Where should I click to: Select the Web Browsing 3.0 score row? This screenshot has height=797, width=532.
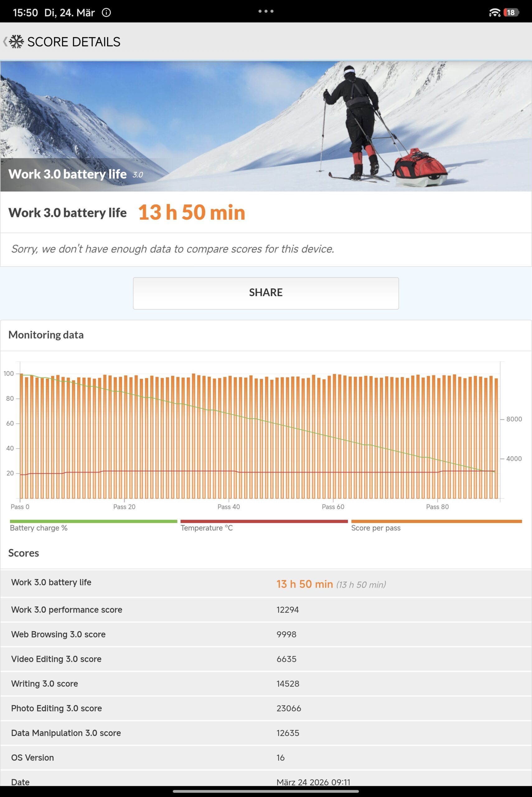pos(266,634)
